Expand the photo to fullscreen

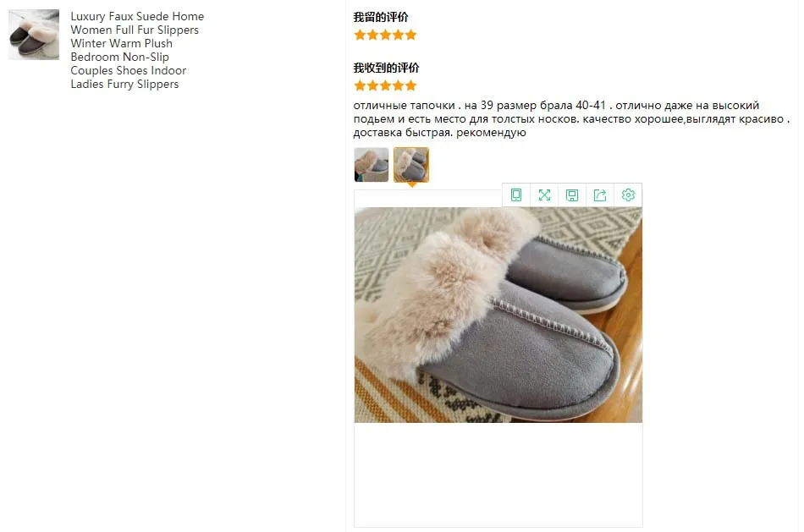pos(544,195)
